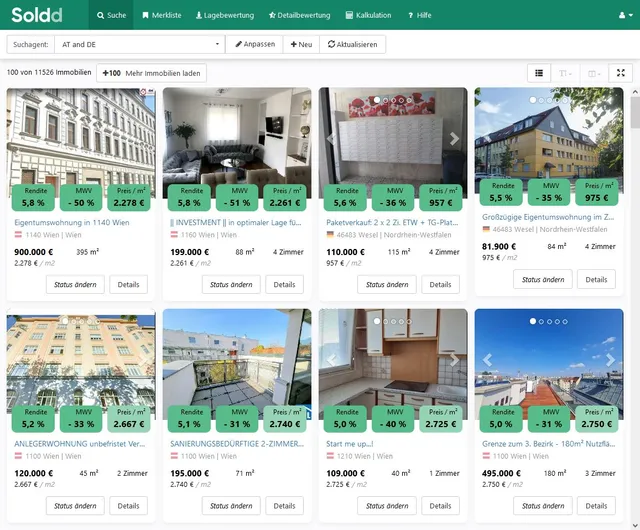Expand the column layout dropdown
The width and height of the screenshot is (640, 530).
[x=593, y=73]
